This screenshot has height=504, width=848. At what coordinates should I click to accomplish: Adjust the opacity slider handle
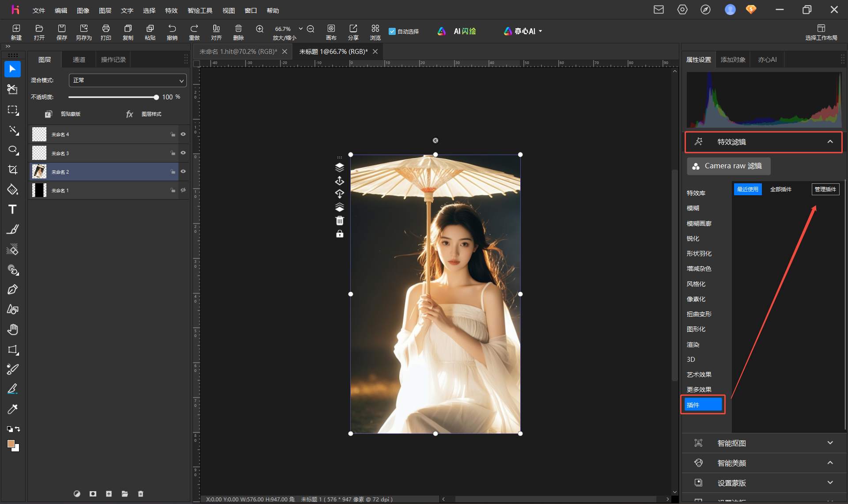coord(156,97)
